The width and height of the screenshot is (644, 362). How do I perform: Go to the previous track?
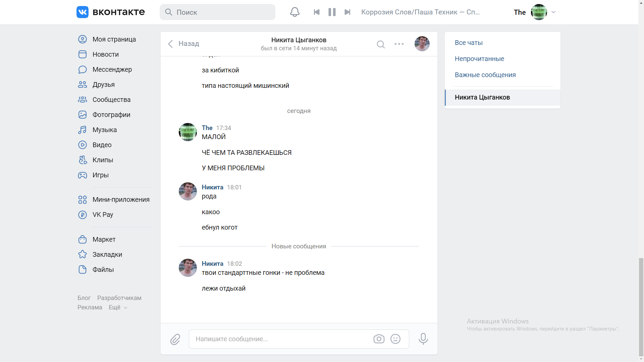click(317, 12)
